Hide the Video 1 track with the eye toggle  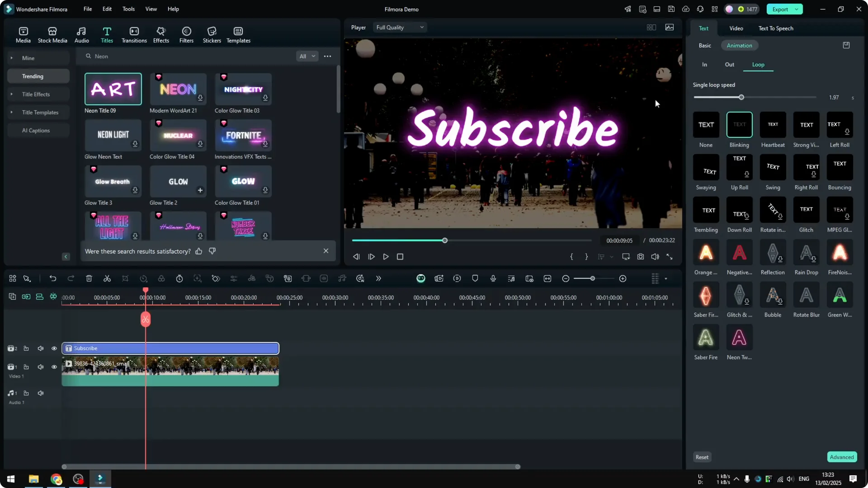tap(54, 367)
